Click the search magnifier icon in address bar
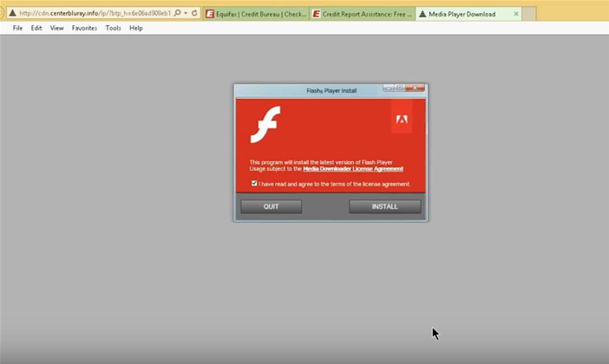This screenshot has height=364, width=609. point(177,13)
